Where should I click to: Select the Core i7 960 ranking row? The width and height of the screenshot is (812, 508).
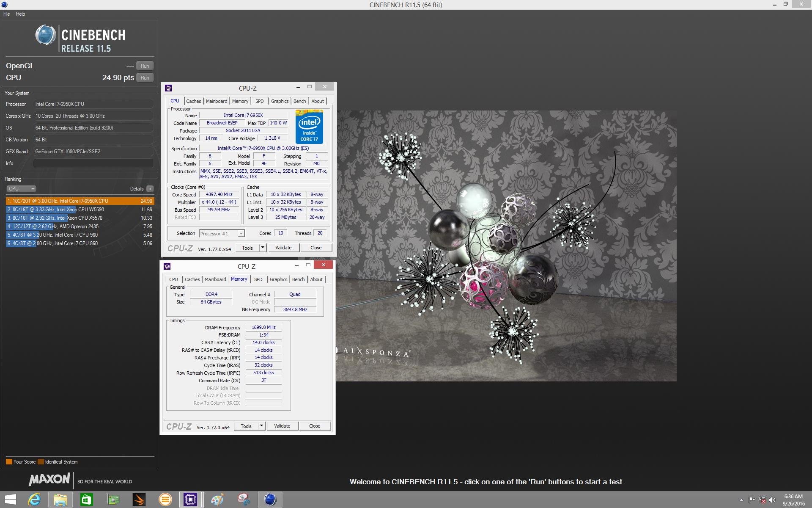click(80, 235)
